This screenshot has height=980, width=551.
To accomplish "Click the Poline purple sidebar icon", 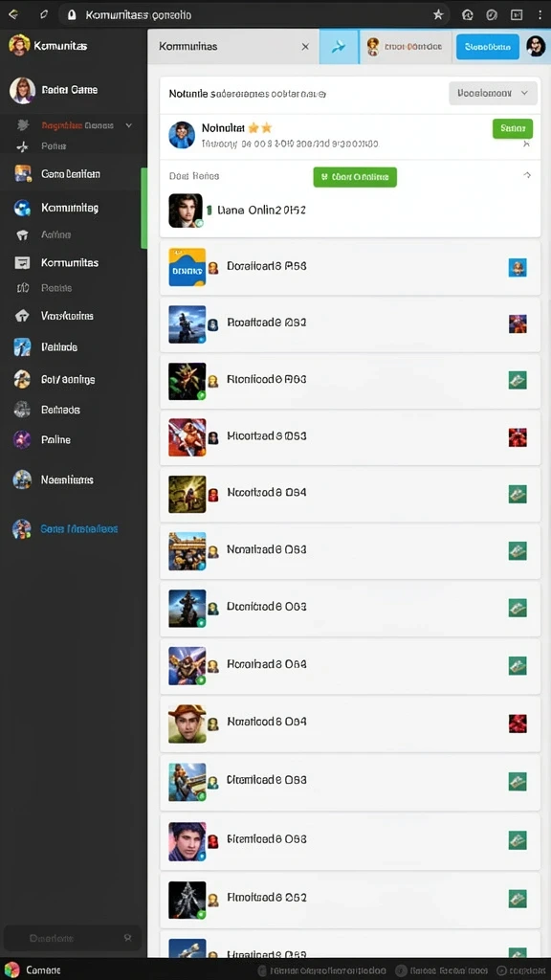I will (22, 439).
